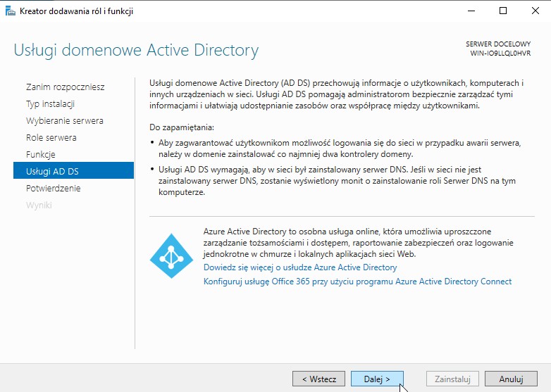Select the Wybieranie serwera step
This screenshot has width=551, height=392.
tap(64, 121)
